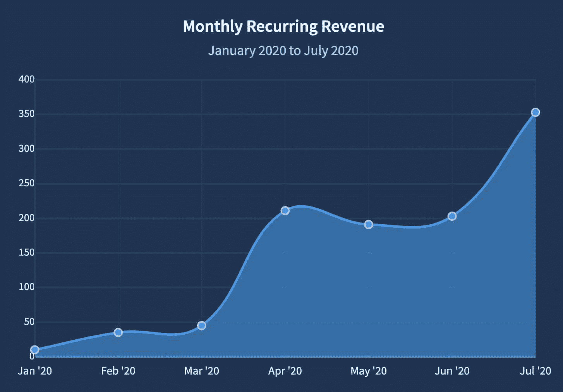Select the Apr '20 peak data point

285,211
